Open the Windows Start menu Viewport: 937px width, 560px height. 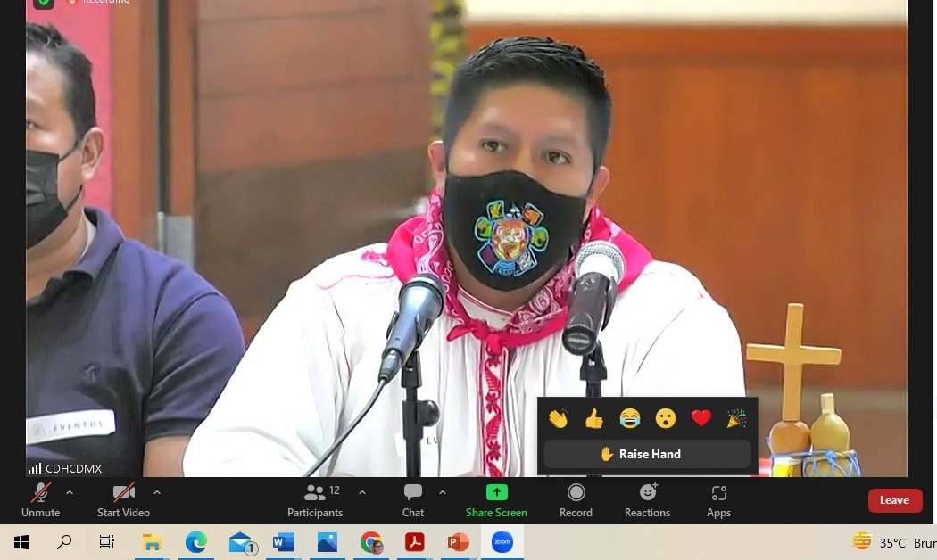point(21,542)
